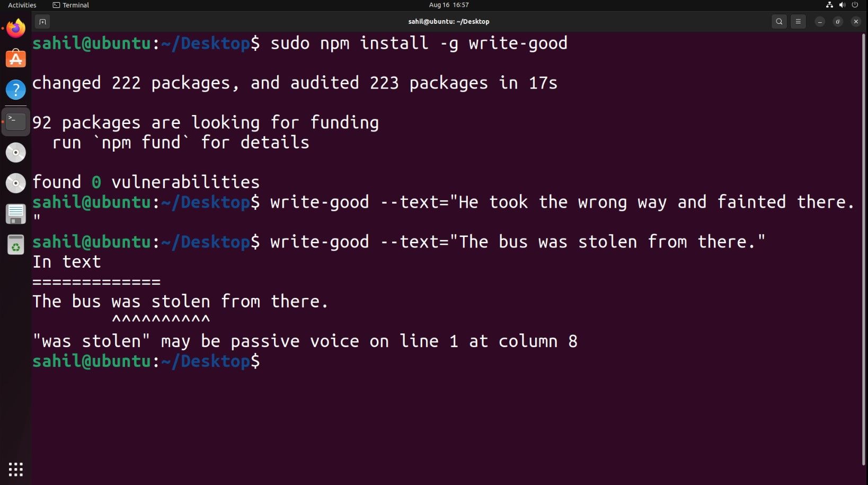Open the second disc drive dock icon

[15, 183]
